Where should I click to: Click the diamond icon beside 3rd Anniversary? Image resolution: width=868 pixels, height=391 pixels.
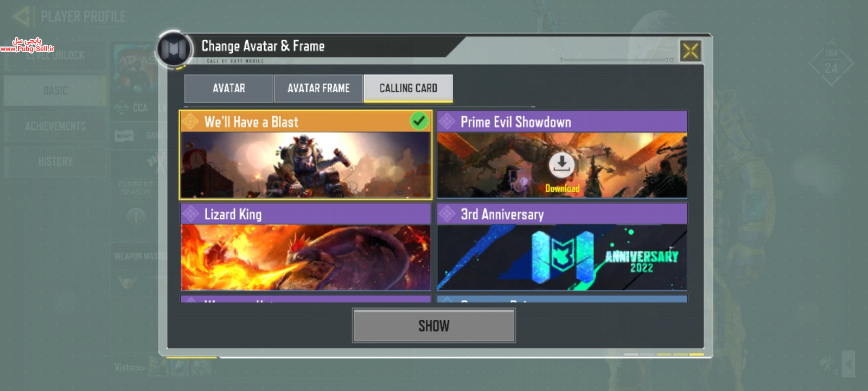pyautogui.click(x=447, y=214)
